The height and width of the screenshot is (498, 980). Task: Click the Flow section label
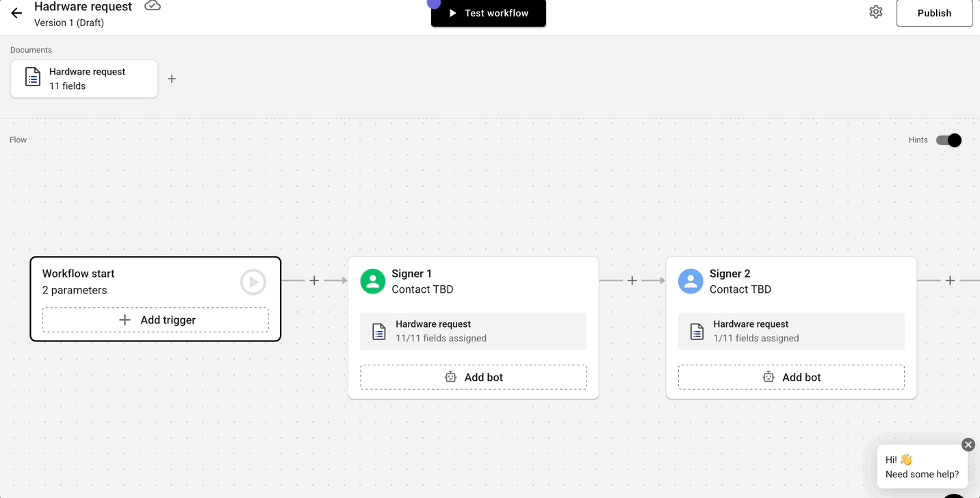[18, 140]
